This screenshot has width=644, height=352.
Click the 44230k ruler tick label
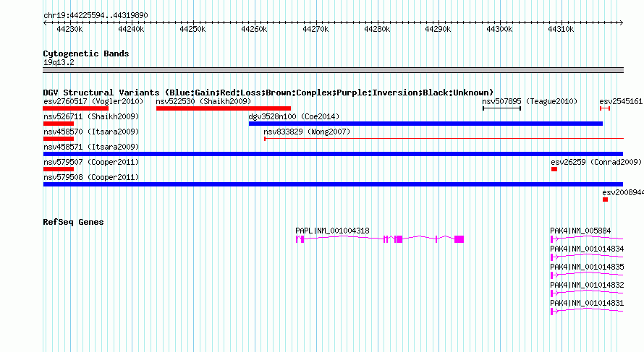(x=69, y=29)
